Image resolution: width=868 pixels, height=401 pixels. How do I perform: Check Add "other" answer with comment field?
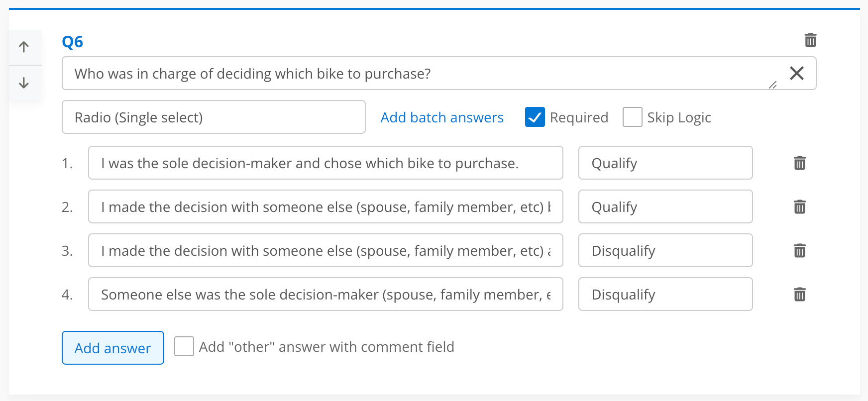[x=184, y=346]
